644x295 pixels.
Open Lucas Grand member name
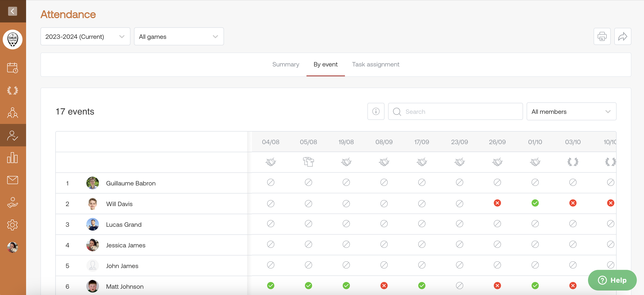click(x=124, y=225)
